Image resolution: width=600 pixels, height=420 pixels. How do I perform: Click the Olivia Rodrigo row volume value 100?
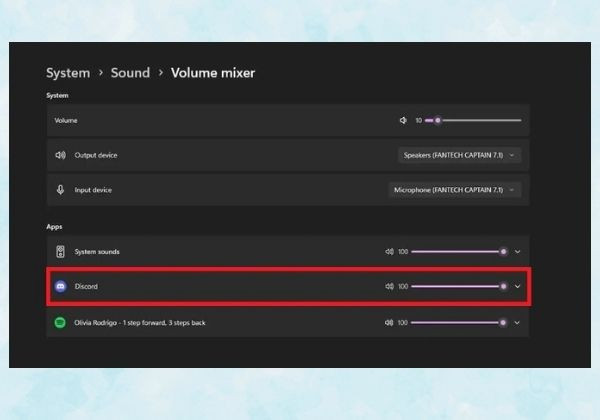(x=403, y=322)
